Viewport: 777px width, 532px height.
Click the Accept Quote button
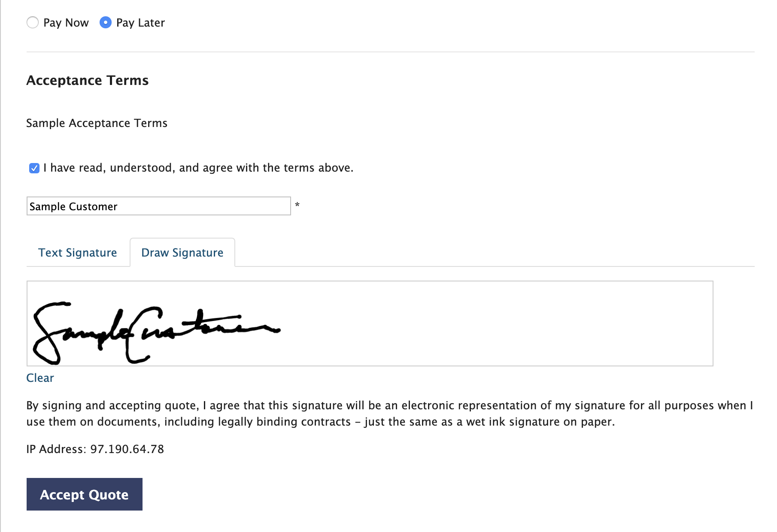[85, 494]
